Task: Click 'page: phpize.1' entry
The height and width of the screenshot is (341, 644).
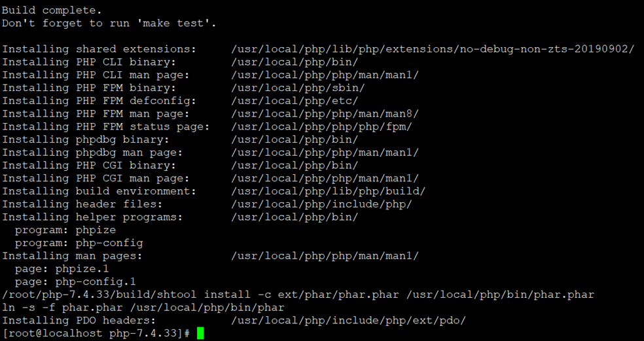Action: click(x=62, y=269)
